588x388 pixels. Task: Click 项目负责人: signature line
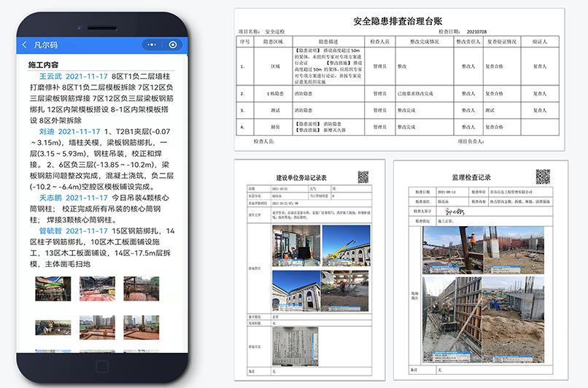point(471,141)
